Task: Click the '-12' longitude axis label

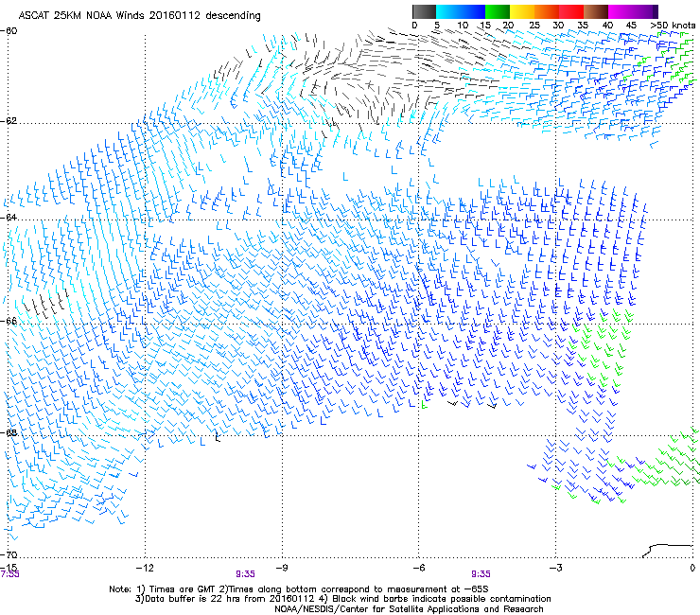Action: pyautogui.click(x=145, y=568)
